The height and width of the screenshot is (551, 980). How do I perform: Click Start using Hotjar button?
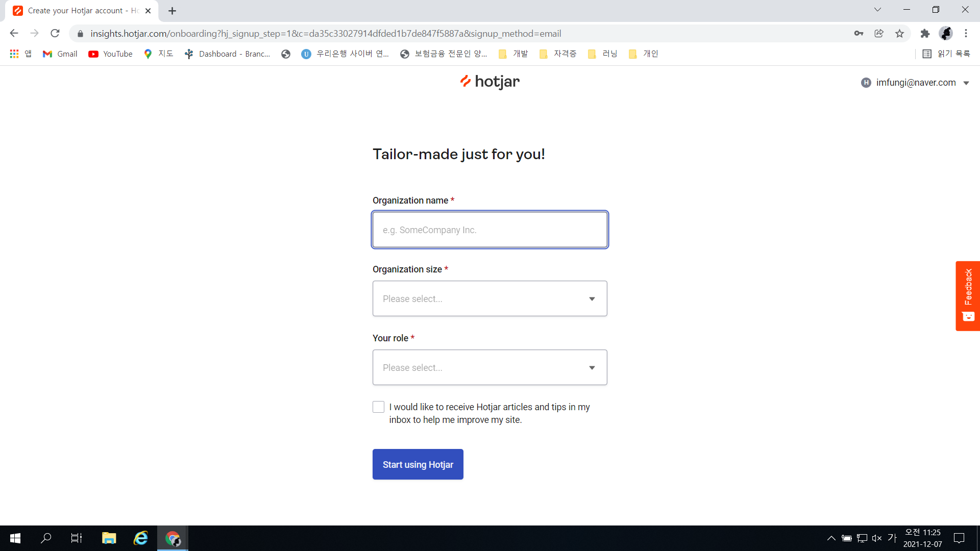pos(418,464)
